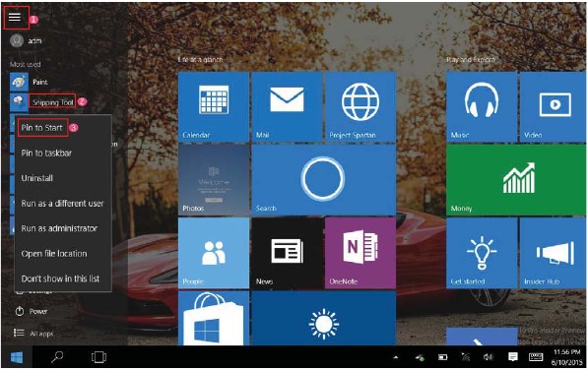Open the All apps list

click(x=33, y=334)
